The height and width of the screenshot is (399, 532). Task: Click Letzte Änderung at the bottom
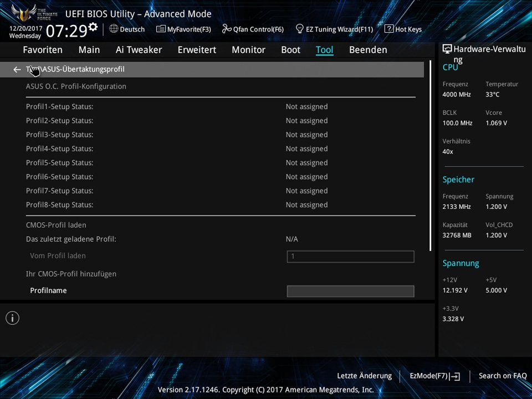click(365, 376)
